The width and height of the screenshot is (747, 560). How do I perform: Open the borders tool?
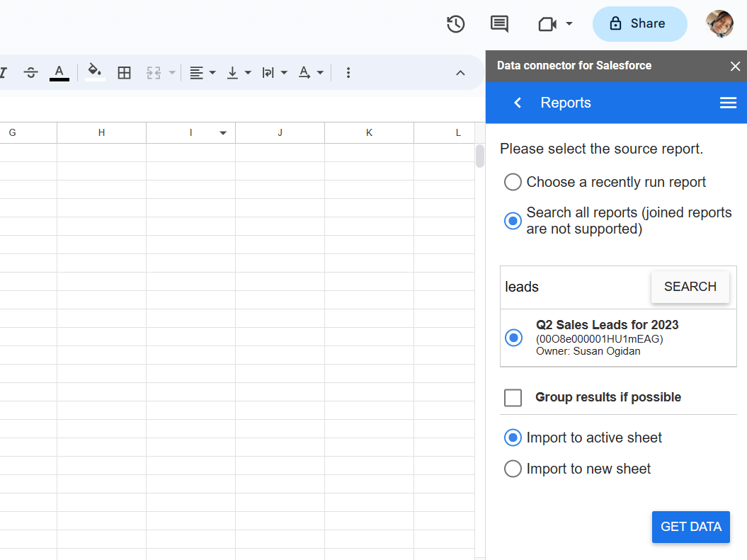pos(124,73)
